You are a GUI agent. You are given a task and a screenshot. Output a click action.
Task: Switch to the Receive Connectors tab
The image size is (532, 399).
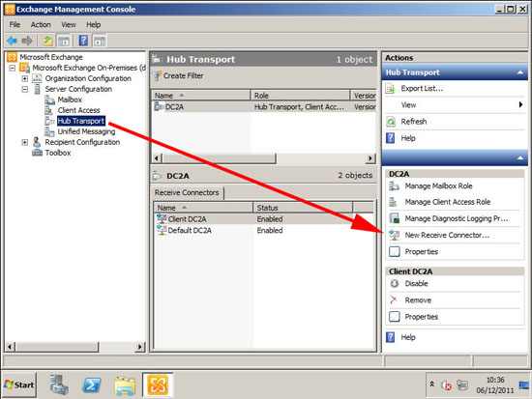[x=187, y=192]
